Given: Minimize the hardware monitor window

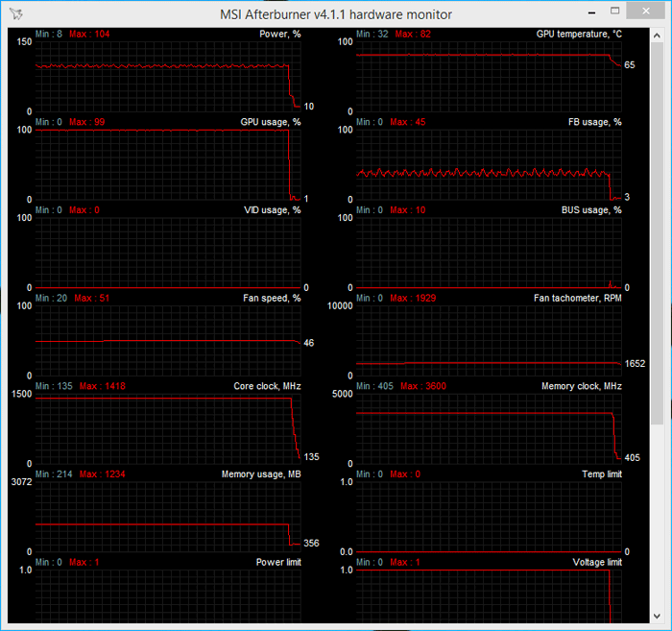Looking at the screenshot, I should [x=592, y=12].
